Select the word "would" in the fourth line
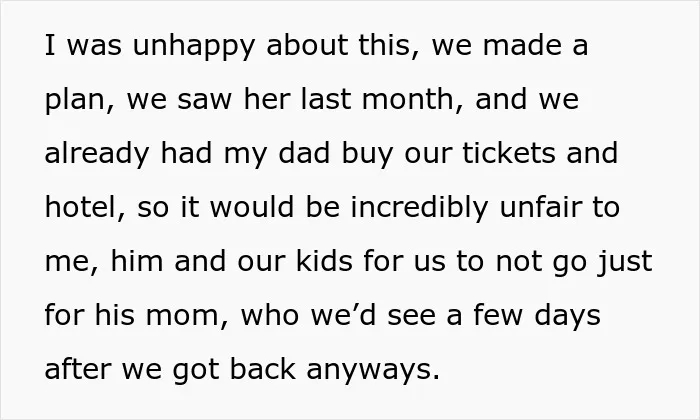The width and height of the screenshot is (700, 420). (x=252, y=207)
